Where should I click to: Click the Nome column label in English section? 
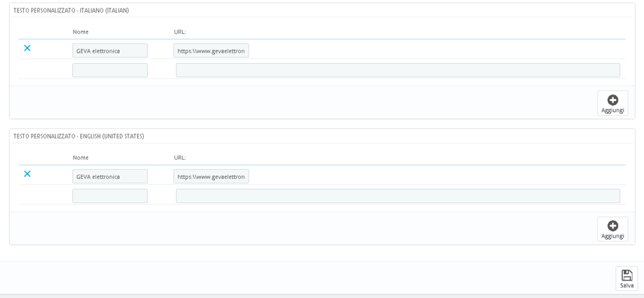tap(80, 158)
